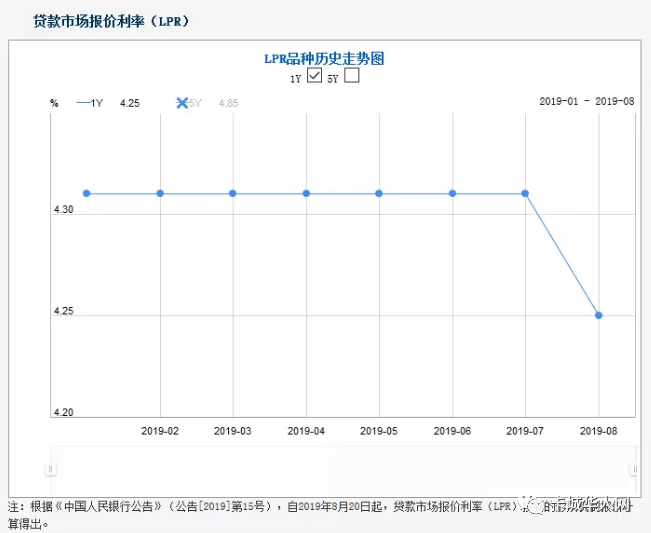
Task: Click the 4.25 y-axis label
Action: tap(65, 312)
